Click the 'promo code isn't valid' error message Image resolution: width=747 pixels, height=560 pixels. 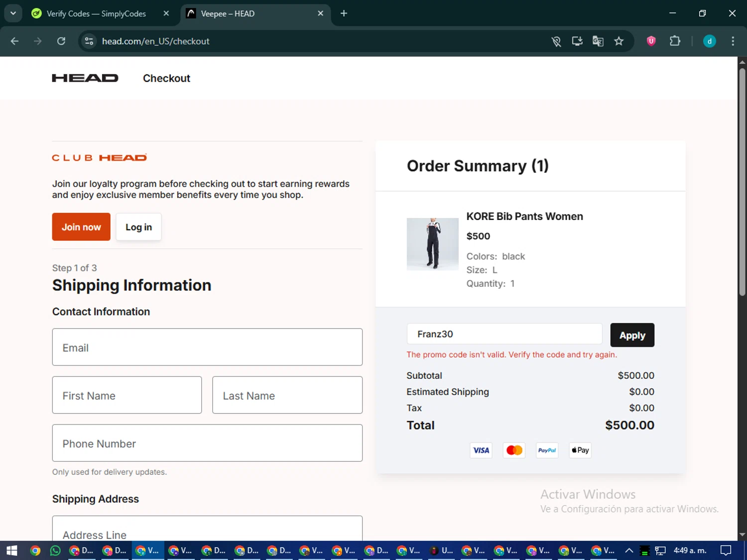(x=511, y=354)
